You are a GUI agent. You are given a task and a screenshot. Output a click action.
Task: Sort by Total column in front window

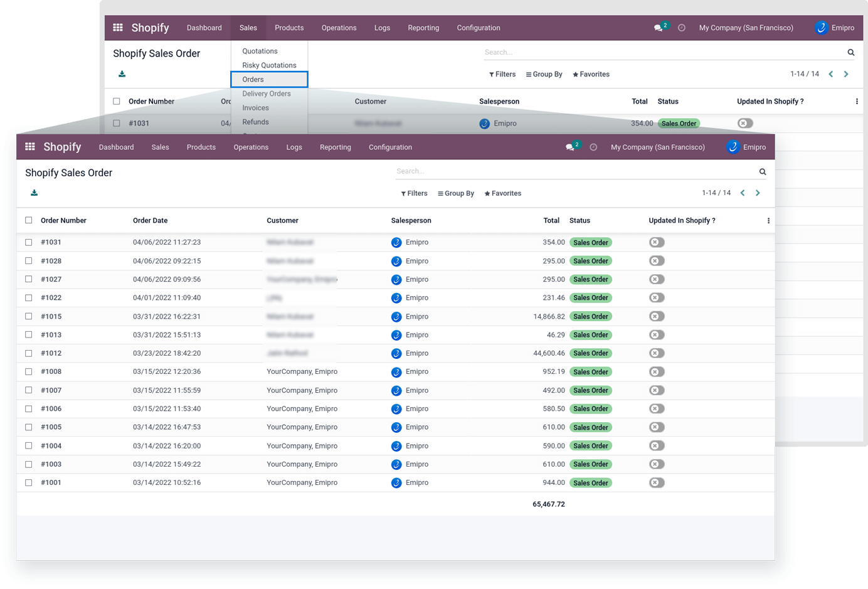(551, 221)
